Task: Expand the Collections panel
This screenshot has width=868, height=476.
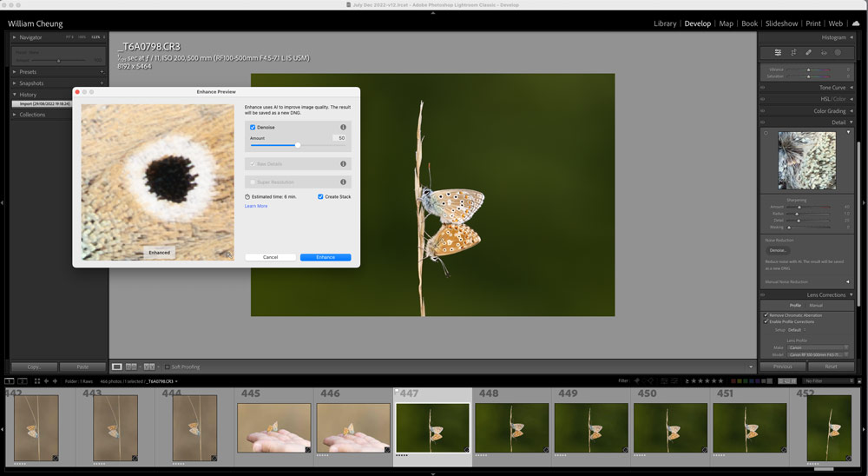Action: (x=15, y=115)
